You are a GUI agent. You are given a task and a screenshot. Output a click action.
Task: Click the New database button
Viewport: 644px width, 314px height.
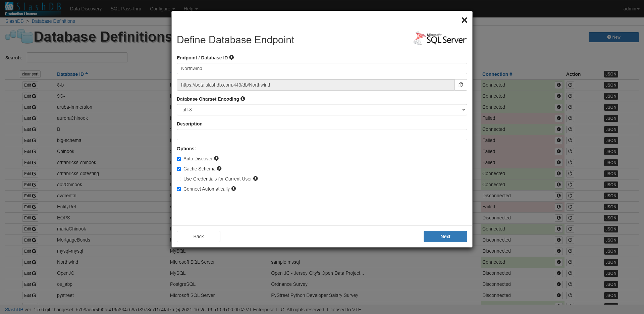tap(614, 37)
